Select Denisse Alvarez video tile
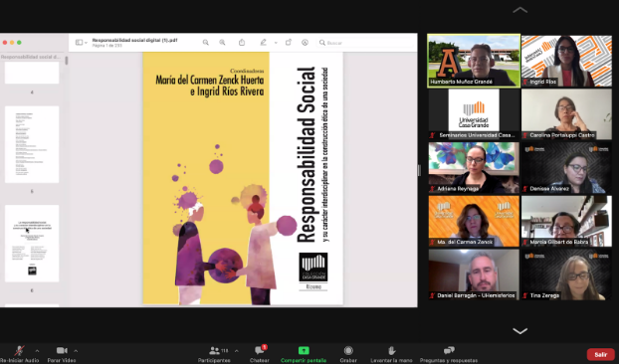The width and height of the screenshot is (619, 364). (566, 168)
